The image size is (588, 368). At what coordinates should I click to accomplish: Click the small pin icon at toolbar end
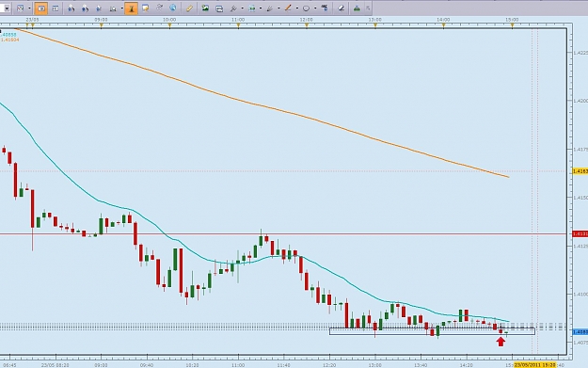pos(368,8)
